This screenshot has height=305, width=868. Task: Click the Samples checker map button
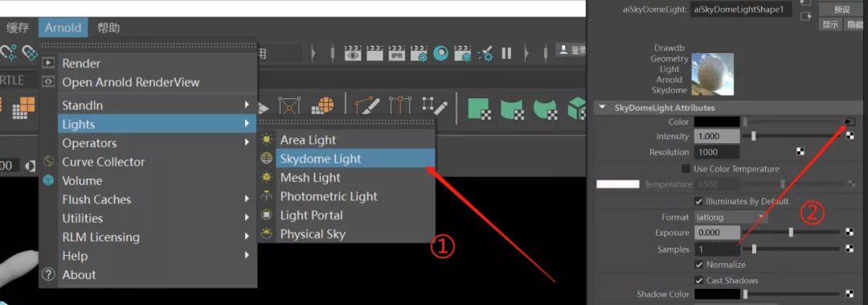[x=850, y=249]
